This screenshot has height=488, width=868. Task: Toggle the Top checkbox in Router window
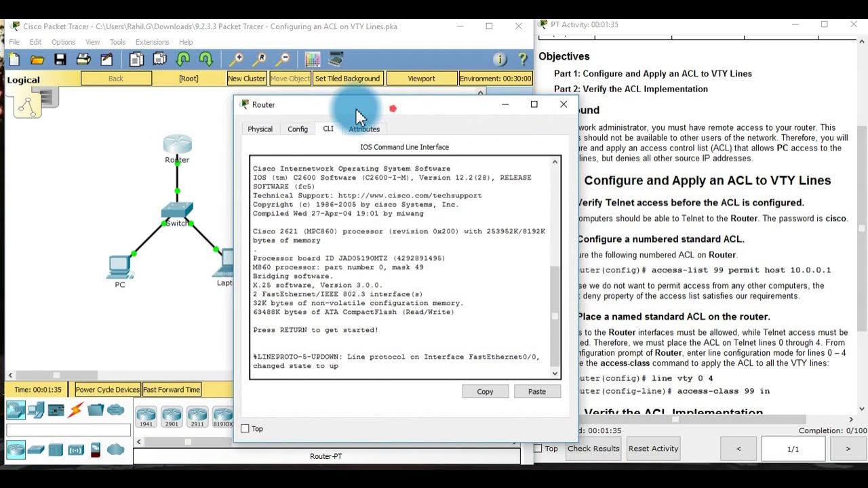(x=245, y=428)
